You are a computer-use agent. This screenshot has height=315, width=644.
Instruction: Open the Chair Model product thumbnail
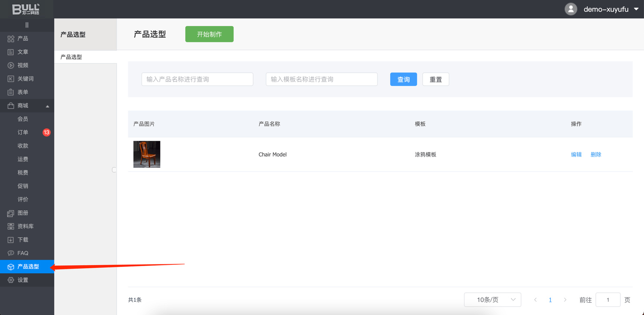tap(147, 154)
